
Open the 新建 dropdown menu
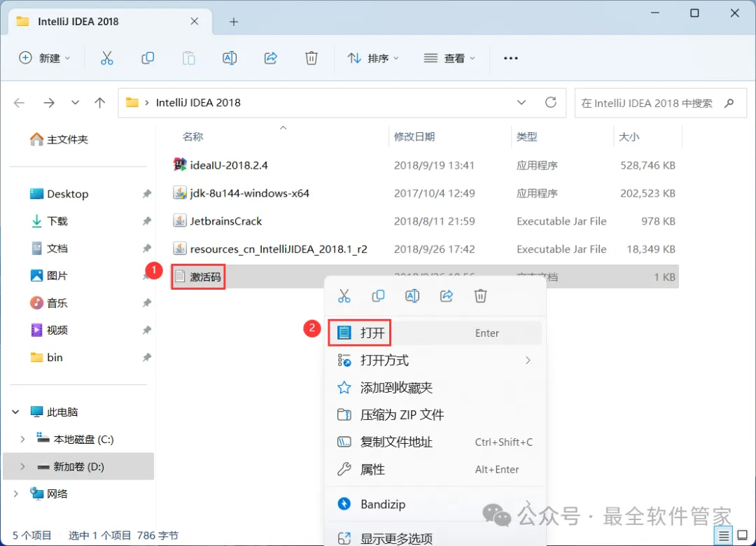point(45,58)
